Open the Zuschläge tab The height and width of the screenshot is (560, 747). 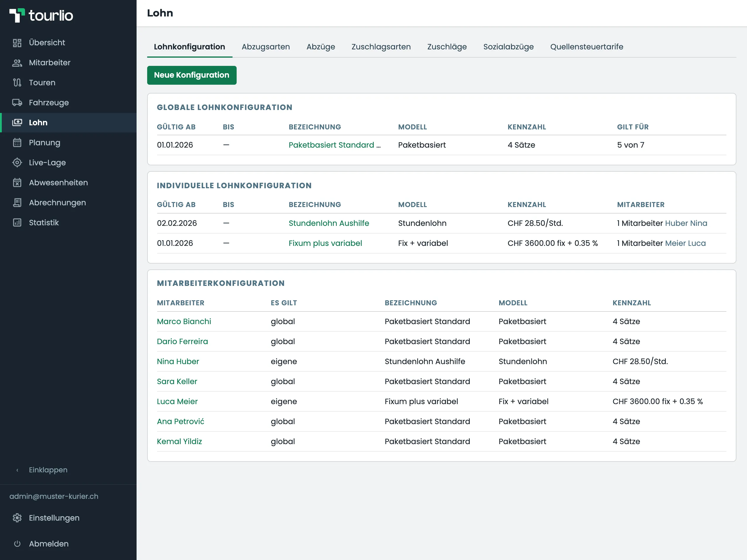pos(447,47)
